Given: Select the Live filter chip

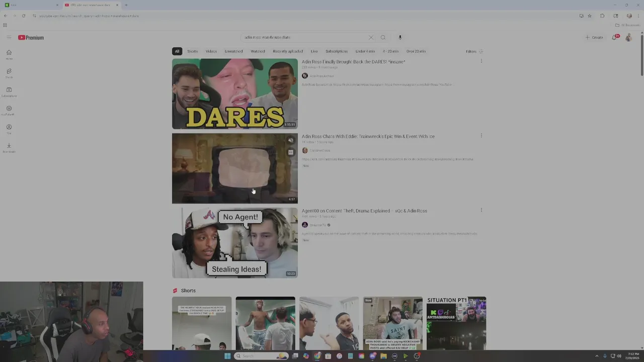Looking at the screenshot, I should coord(314,51).
